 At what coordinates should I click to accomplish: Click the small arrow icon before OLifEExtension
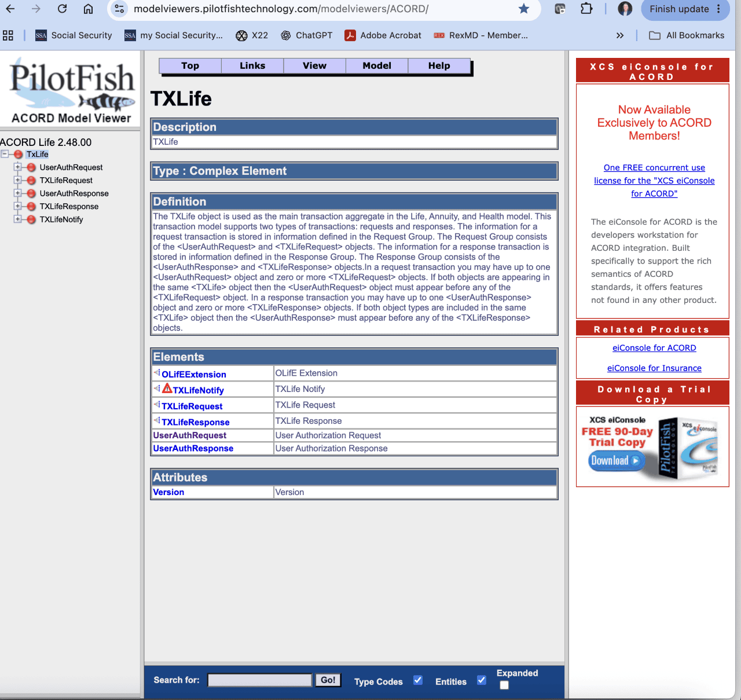point(156,372)
